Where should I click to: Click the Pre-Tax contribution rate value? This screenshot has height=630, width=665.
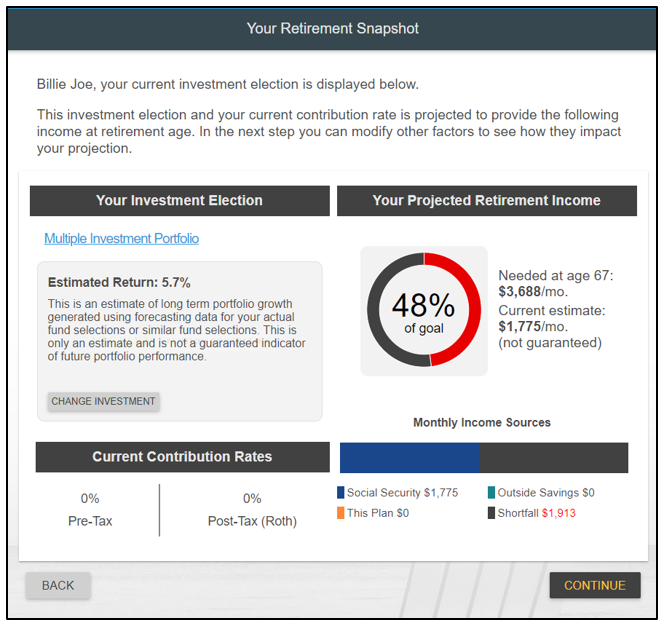90,498
